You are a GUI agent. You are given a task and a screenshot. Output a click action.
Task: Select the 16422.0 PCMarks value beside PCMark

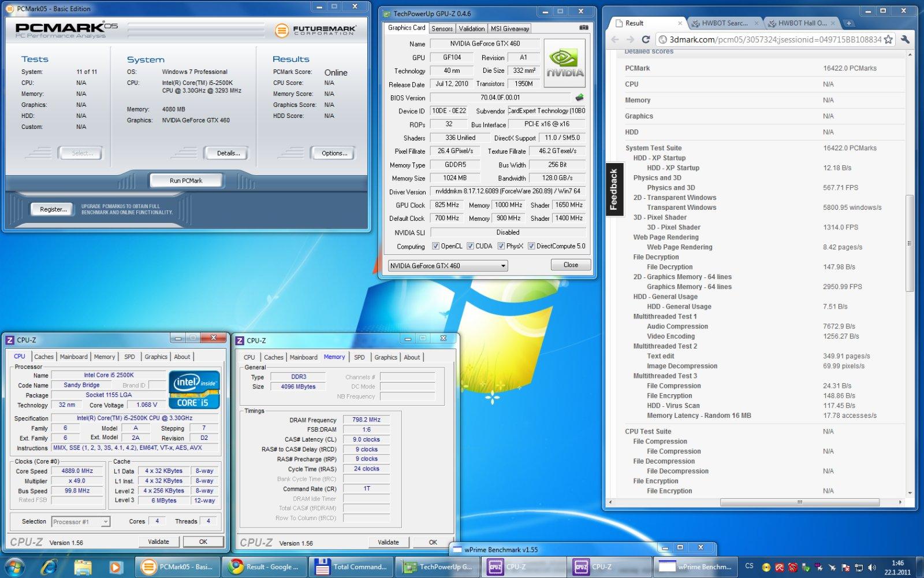[x=850, y=68]
